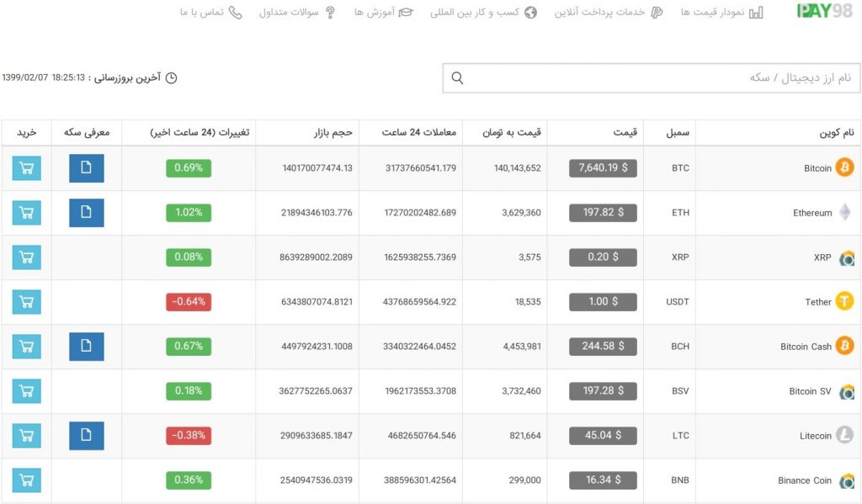This screenshot has width=862, height=504.
Task: Click the USDT symbol cell
Action: click(x=678, y=302)
